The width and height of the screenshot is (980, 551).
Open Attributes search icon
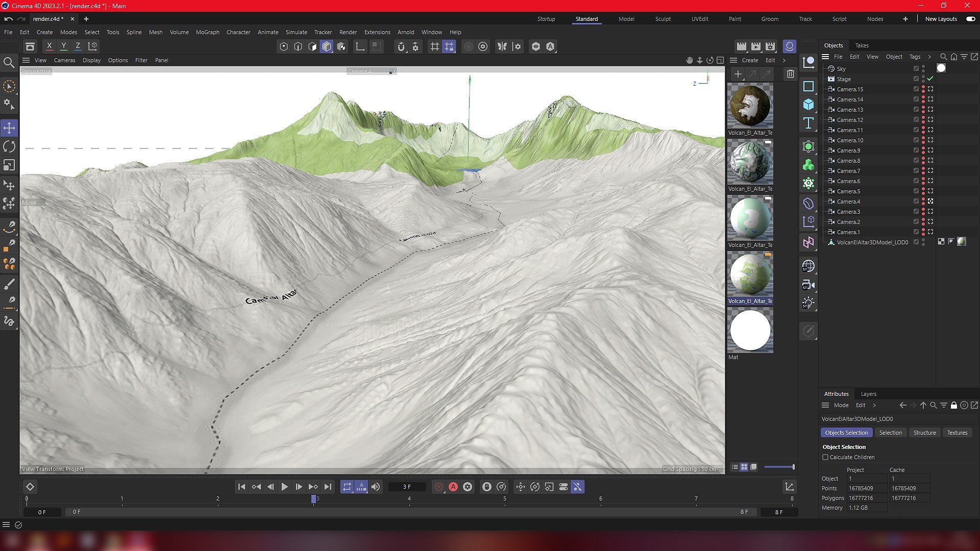tap(933, 405)
